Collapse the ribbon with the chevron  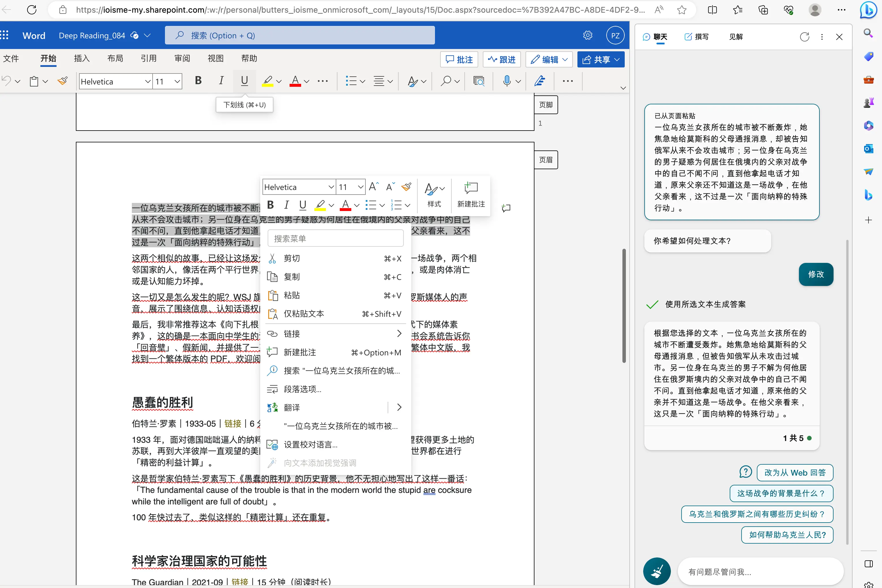coord(623,88)
